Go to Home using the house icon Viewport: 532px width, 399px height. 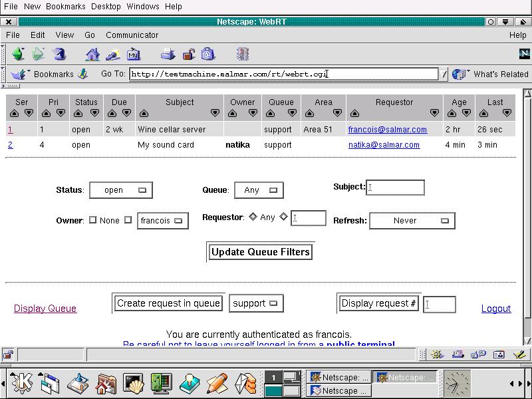pyautogui.click(x=92, y=54)
